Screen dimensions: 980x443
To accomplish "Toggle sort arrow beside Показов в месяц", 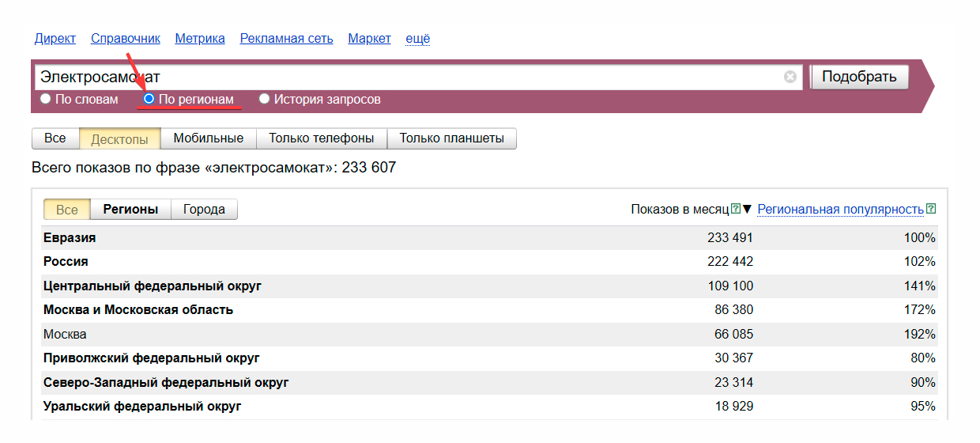I will click(747, 210).
